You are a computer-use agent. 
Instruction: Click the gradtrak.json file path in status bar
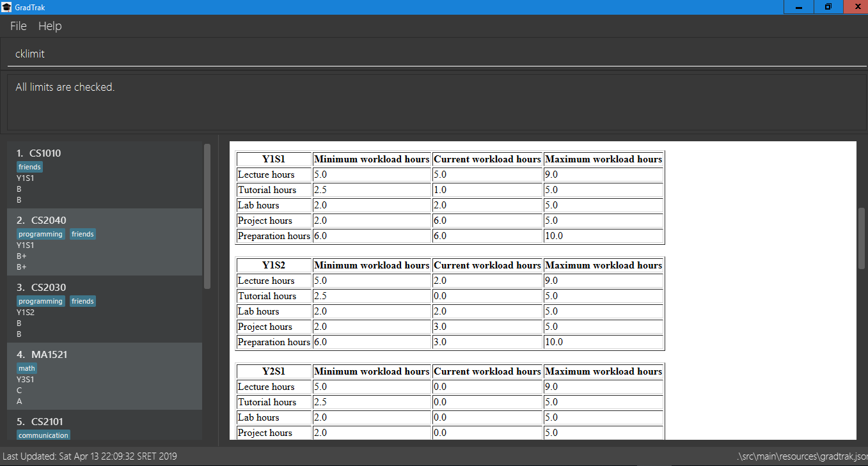(x=802, y=456)
